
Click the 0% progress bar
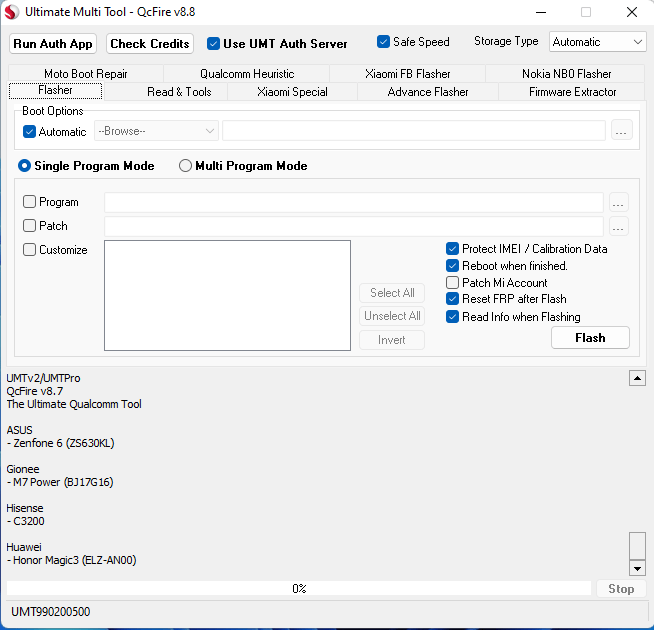[299, 589]
